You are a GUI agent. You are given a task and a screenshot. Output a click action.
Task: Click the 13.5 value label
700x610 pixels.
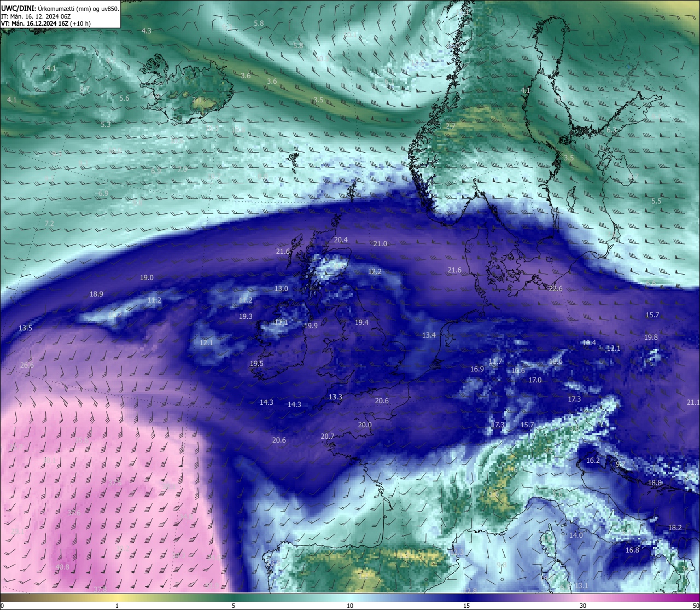pos(25,328)
